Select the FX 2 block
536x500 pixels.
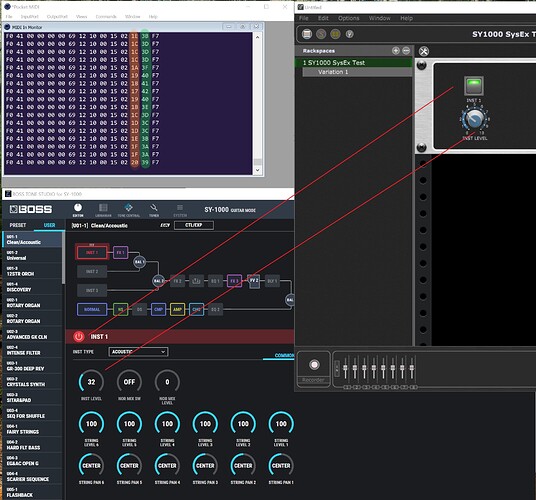click(x=177, y=281)
